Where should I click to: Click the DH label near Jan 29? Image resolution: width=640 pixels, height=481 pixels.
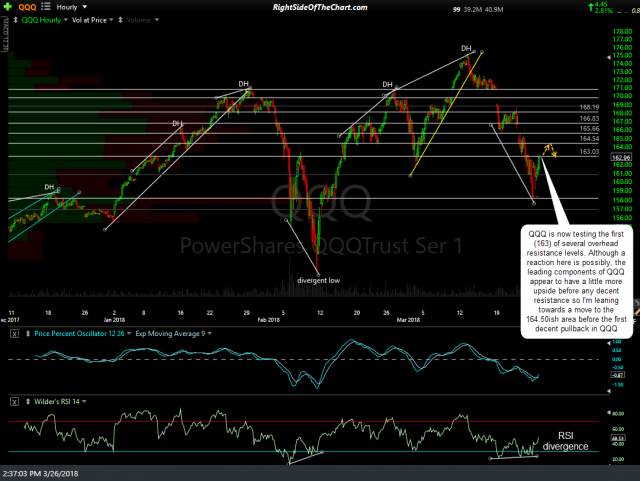click(244, 84)
